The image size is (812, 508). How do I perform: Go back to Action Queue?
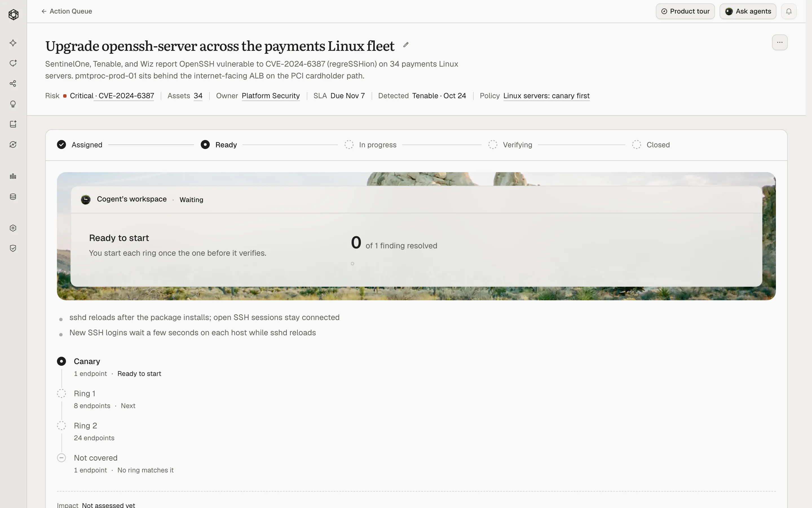click(67, 11)
